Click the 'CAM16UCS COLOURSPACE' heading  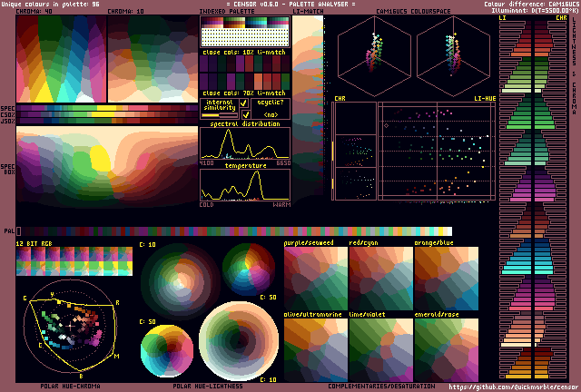click(413, 12)
